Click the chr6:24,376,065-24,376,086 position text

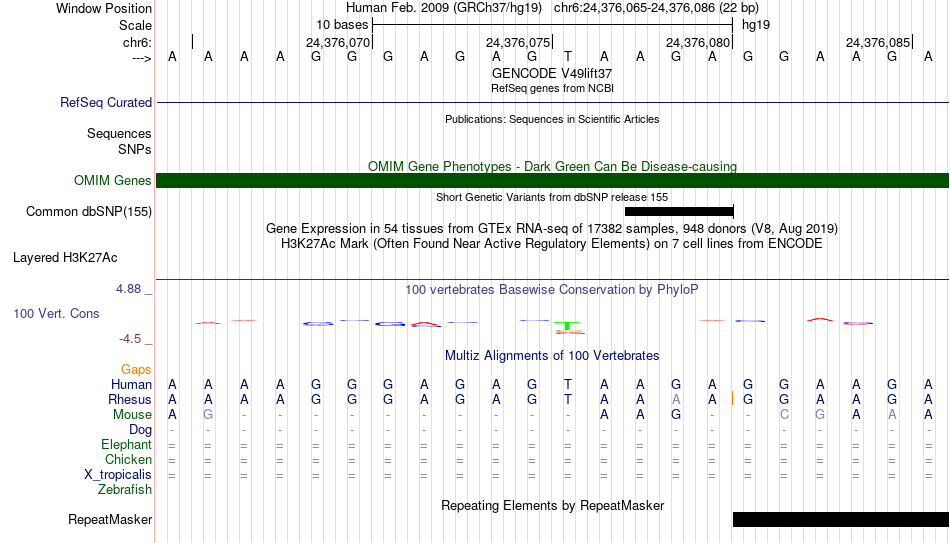coord(656,8)
